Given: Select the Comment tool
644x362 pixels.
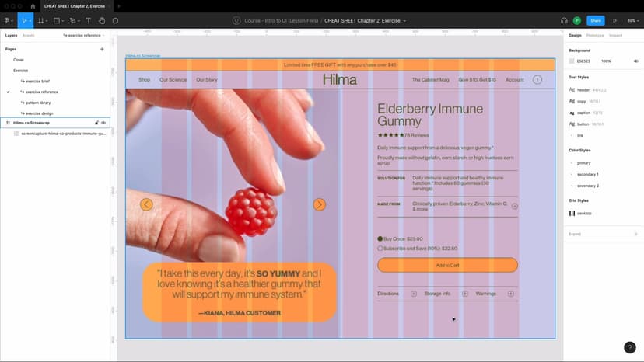Looking at the screenshot, I should 115,20.
